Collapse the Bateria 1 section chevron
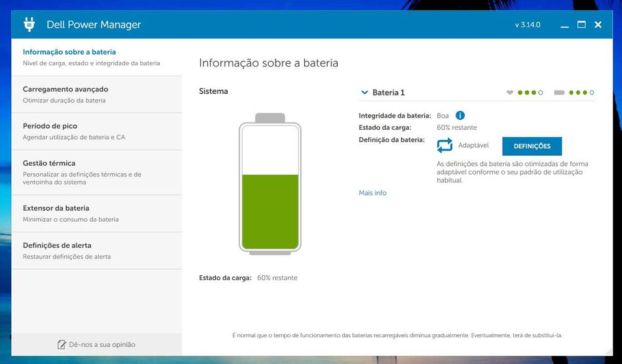Screen dimensions: 622x364 pos(364,93)
